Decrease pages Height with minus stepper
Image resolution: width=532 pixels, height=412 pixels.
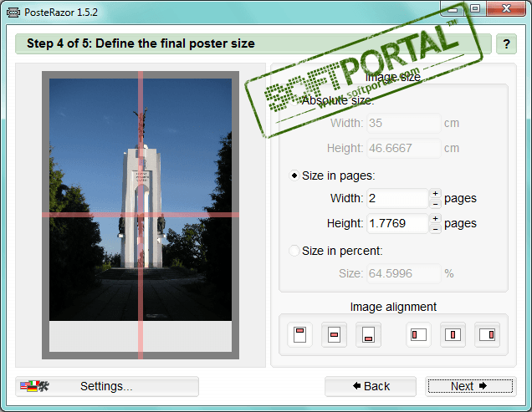[435, 229]
